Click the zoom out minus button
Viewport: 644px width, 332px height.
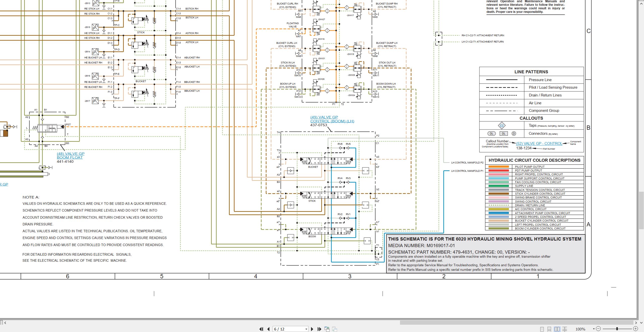click(598, 329)
